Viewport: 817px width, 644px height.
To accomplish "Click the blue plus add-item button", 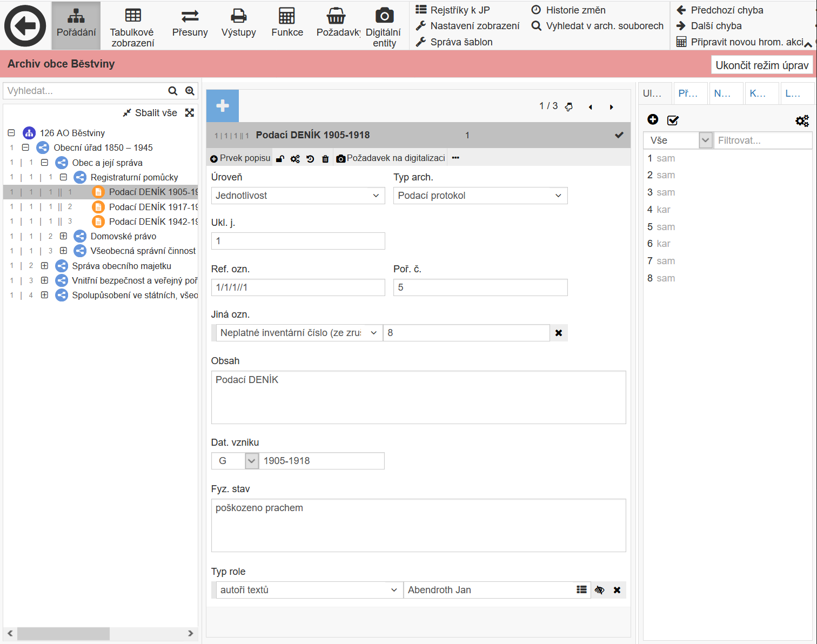I will [x=223, y=106].
